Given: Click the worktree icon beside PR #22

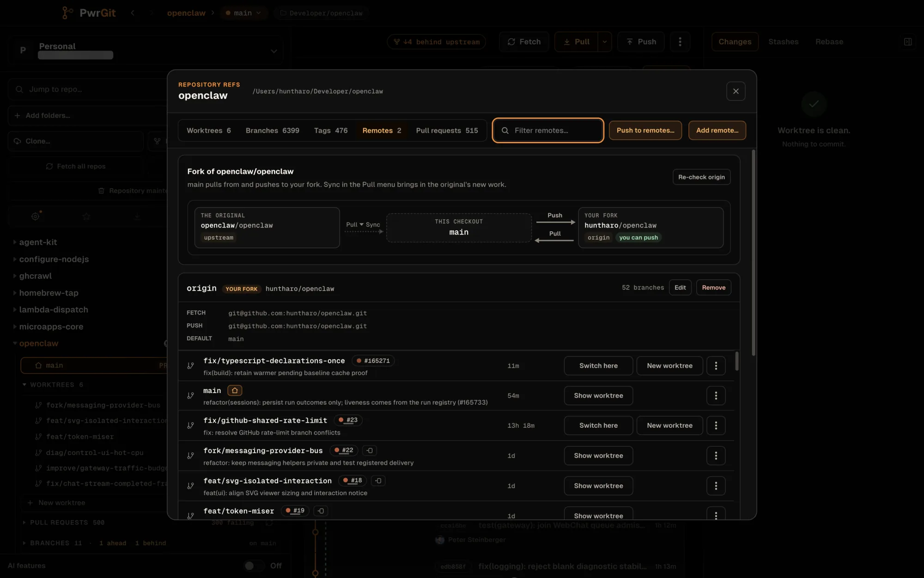Looking at the screenshot, I should click(x=370, y=450).
